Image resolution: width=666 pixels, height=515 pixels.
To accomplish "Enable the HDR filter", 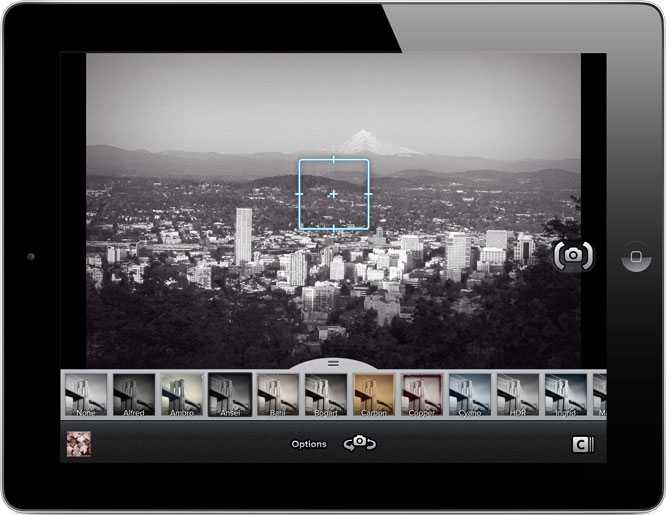I will click(x=518, y=394).
